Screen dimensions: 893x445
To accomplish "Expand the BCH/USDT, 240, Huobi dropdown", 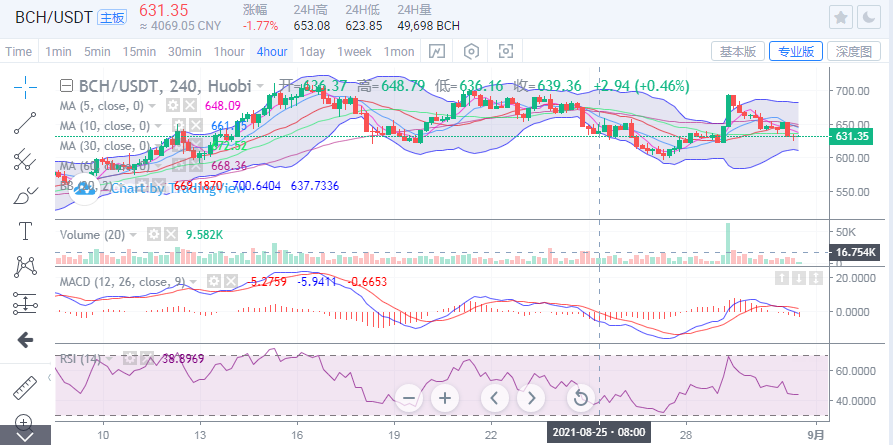I will tap(260, 87).
